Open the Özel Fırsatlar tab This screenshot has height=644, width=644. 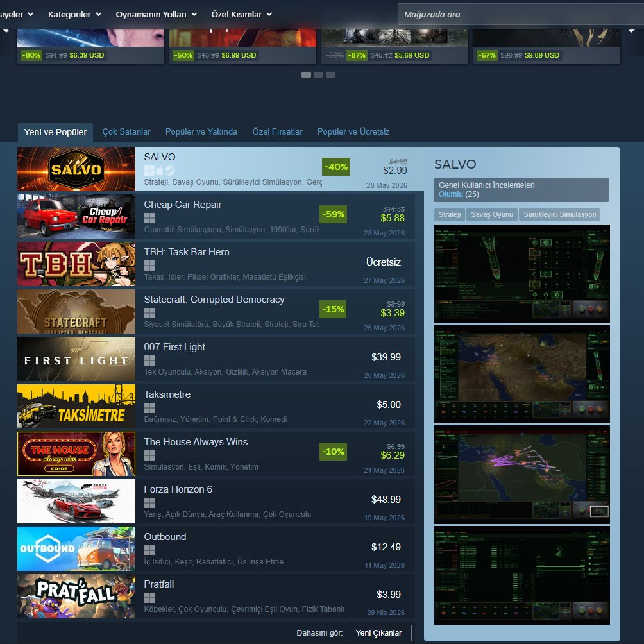(x=277, y=132)
